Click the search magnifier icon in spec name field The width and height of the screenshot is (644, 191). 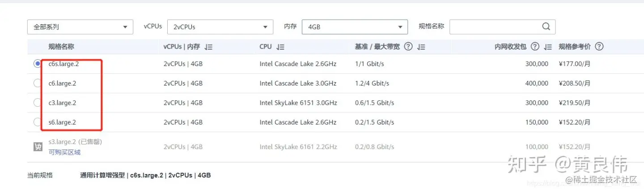pos(546,26)
